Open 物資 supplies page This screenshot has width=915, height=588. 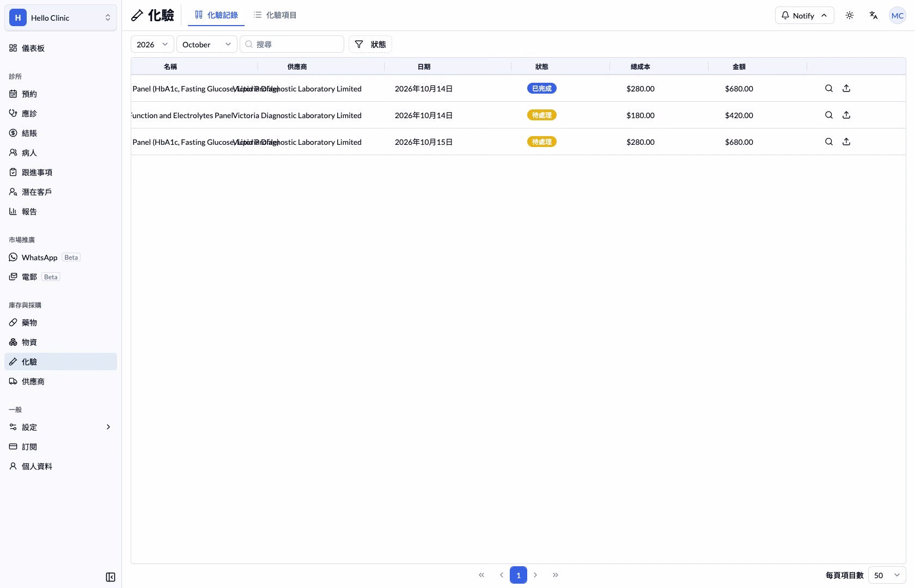tap(60, 342)
